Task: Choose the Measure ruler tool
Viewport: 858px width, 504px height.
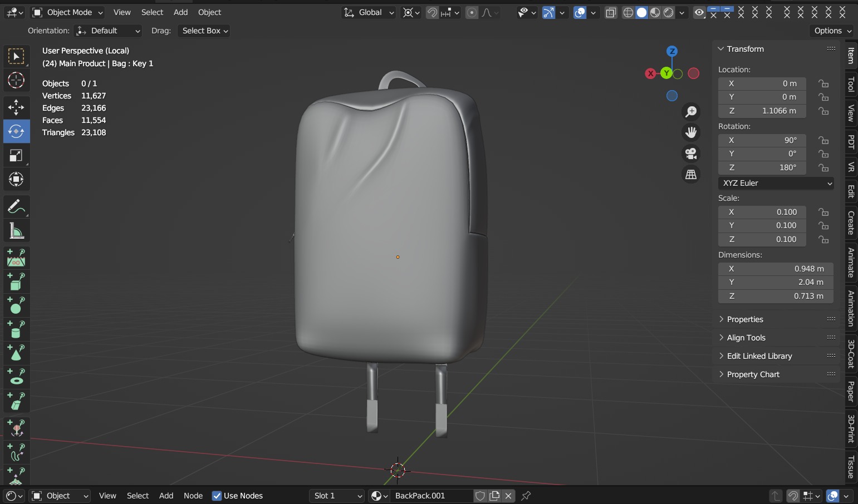Action: coord(16,231)
